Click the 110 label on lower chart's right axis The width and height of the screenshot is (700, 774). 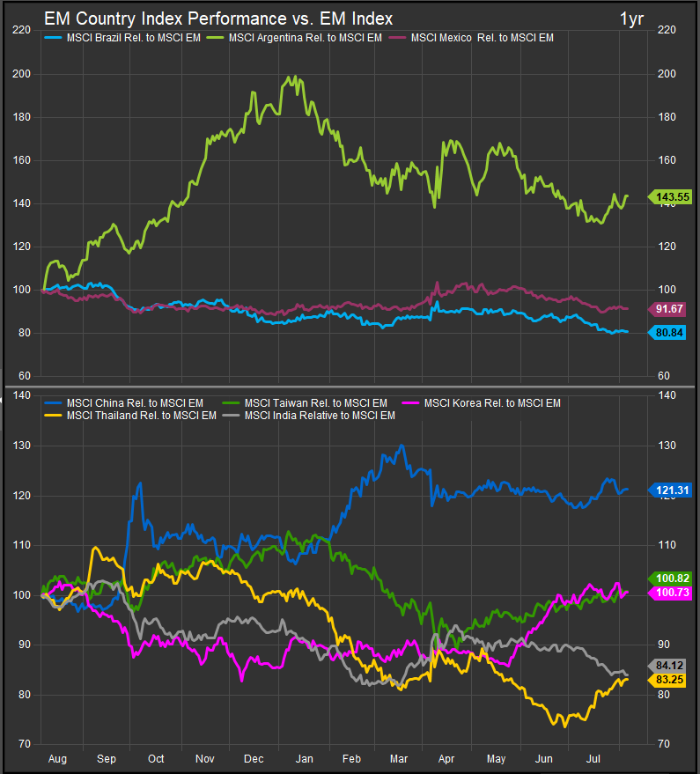click(667, 545)
